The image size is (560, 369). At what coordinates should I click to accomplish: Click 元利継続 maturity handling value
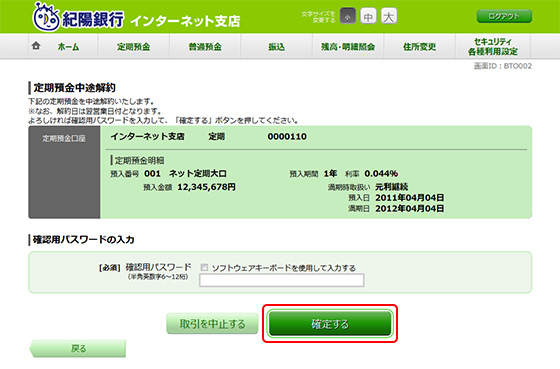click(x=391, y=187)
